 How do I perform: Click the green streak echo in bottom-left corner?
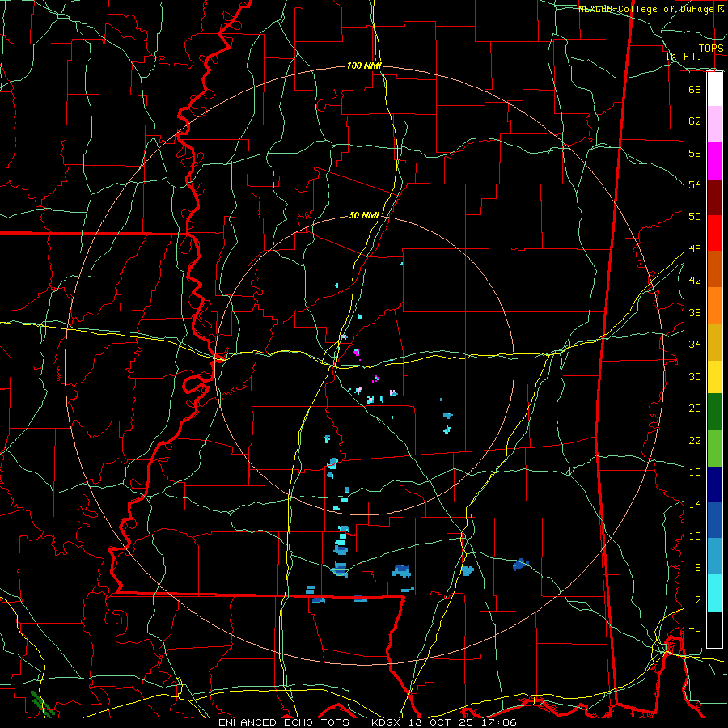[x=42, y=704]
